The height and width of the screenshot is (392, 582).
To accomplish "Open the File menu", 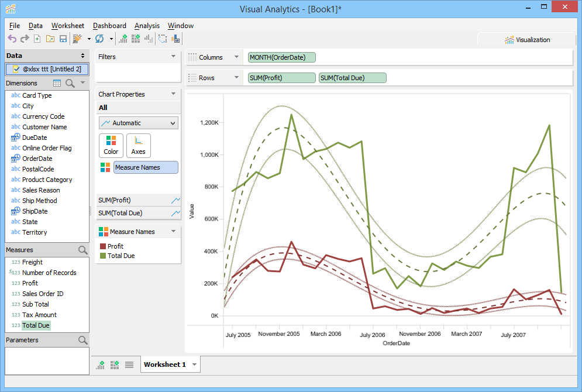I will (x=15, y=26).
